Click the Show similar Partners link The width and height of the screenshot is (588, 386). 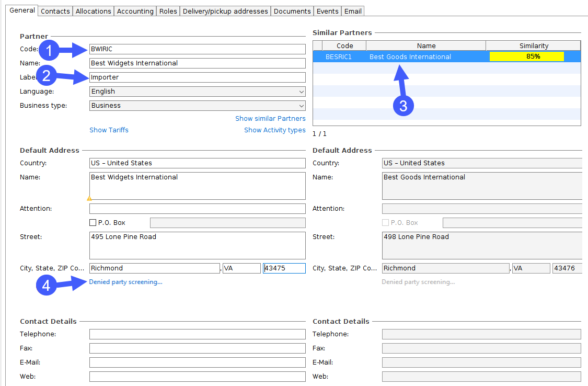tap(270, 119)
